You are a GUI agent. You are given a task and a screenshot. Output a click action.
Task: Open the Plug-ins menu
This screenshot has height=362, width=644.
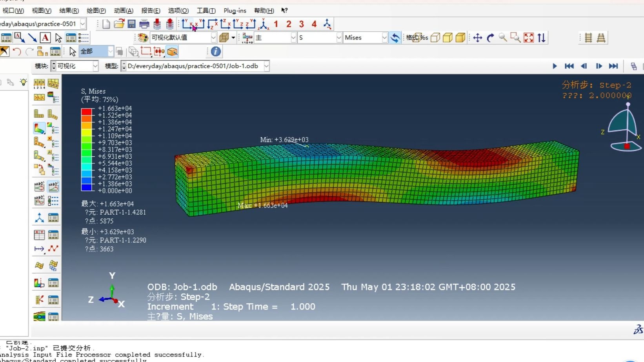[x=235, y=11]
